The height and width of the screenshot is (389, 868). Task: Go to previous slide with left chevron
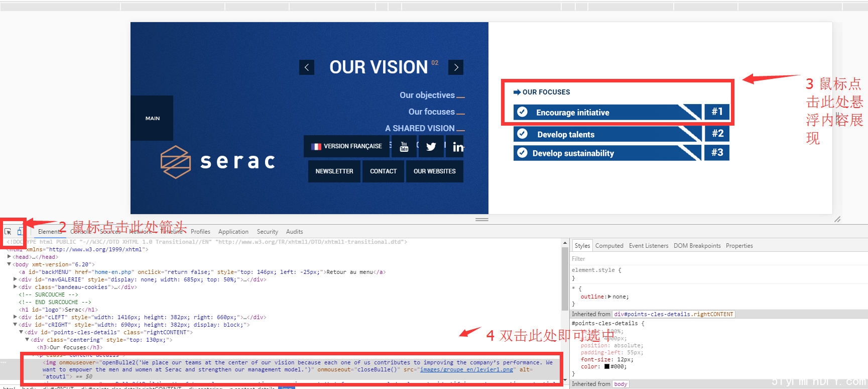307,67
